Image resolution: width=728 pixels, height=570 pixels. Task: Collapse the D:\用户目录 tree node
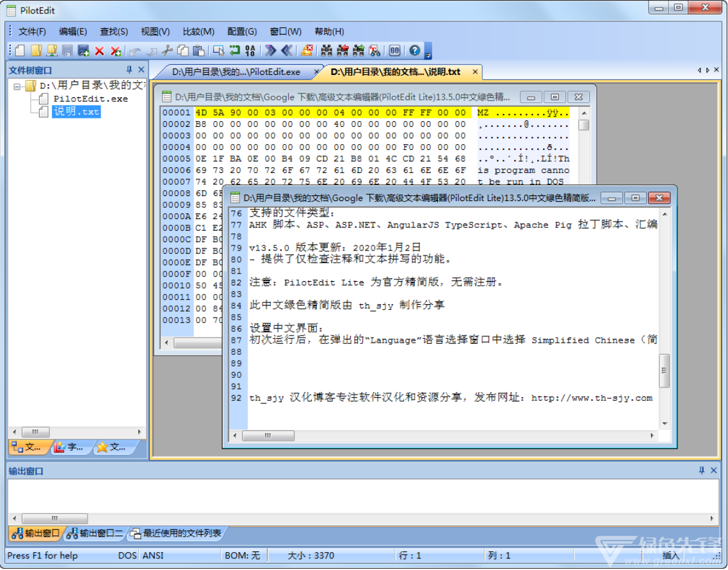[17, 86]
